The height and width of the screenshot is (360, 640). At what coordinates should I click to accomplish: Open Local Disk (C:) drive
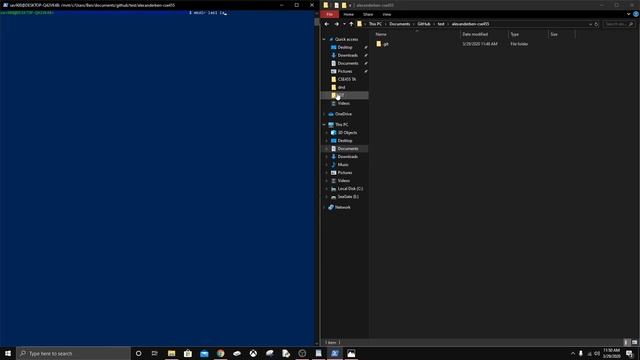point(350,189)
